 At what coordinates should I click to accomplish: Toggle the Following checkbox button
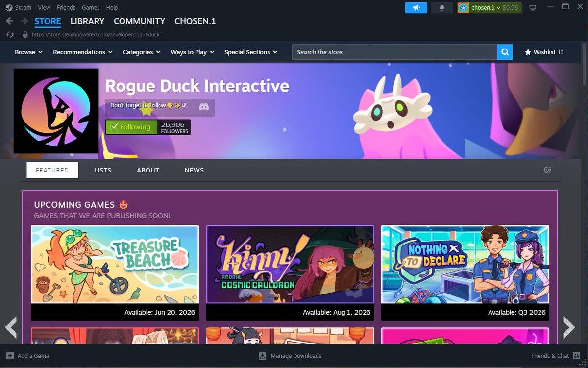[x=131, y=127]
